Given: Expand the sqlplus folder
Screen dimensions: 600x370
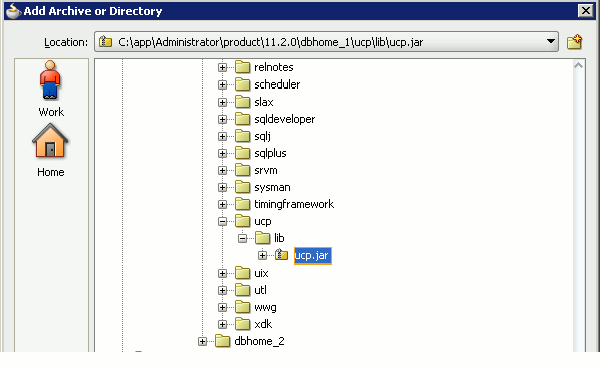Looking at the screenshot, I should [222, 153].
